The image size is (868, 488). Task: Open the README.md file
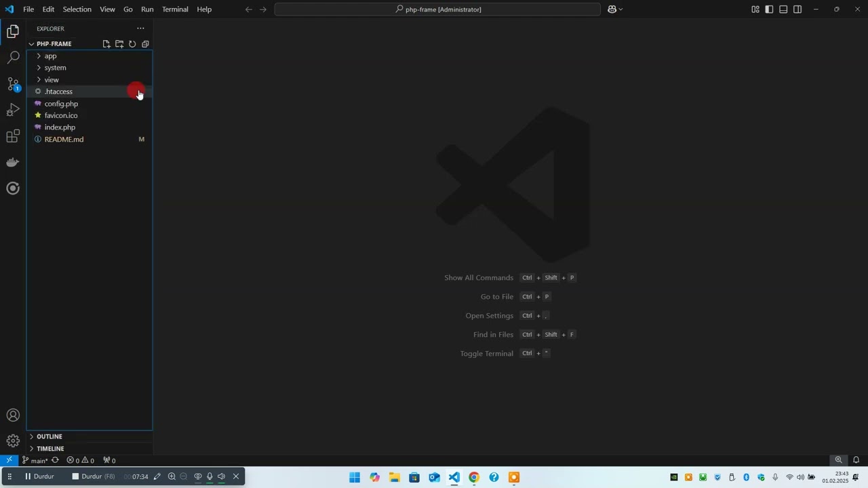pos(90,139)
